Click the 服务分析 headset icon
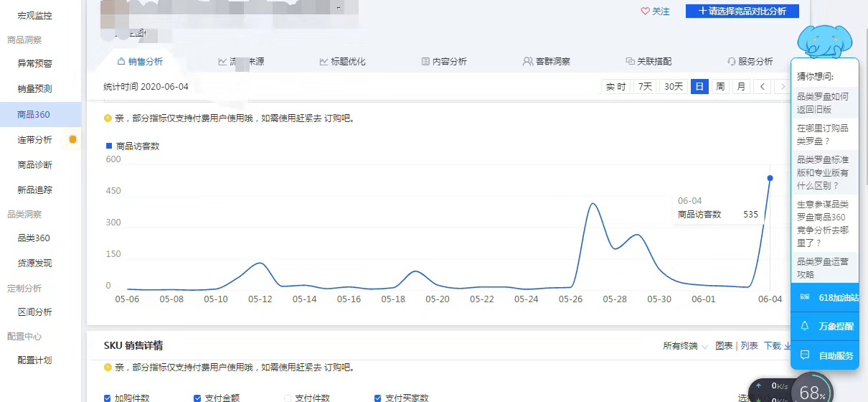Screen dimensions: 868x402 732,62
